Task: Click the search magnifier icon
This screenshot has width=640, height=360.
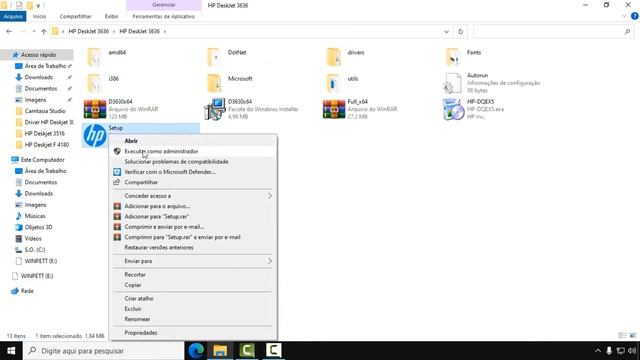Action: coord(627,31)
